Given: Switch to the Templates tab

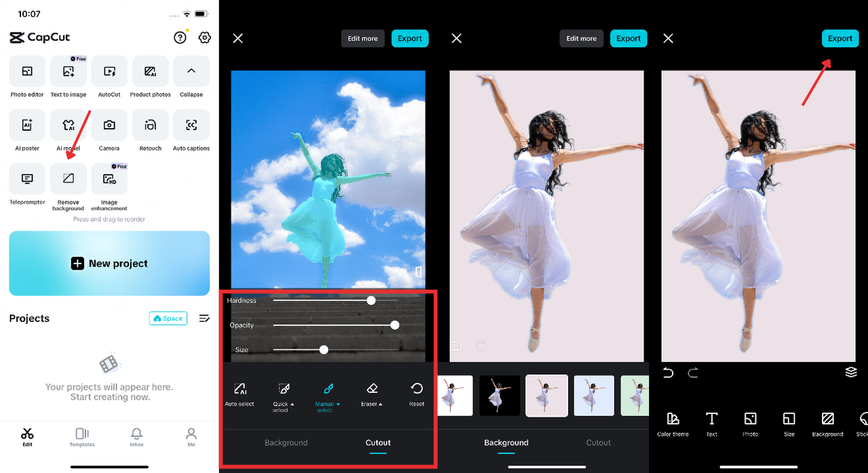Looking at the screenshot, I should 82,437.
